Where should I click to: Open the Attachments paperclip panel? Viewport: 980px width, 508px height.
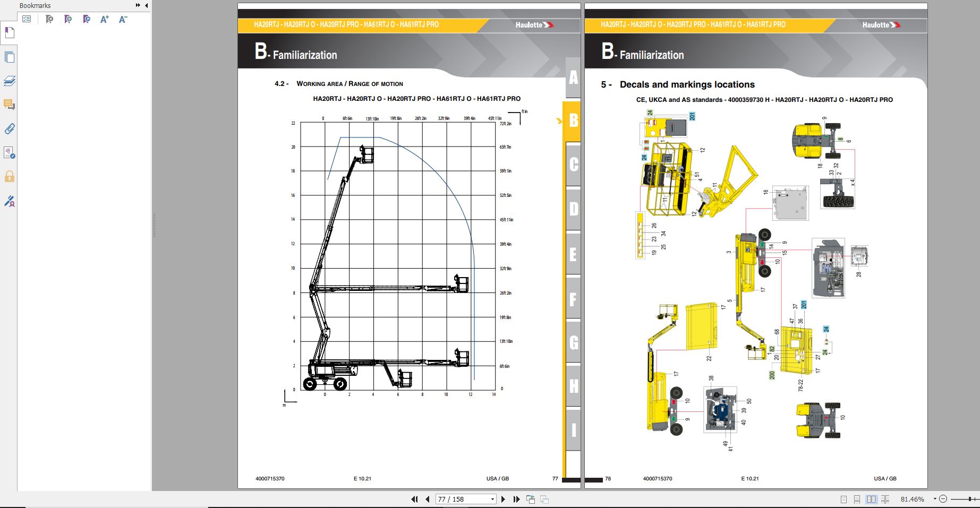coord(9,129)
